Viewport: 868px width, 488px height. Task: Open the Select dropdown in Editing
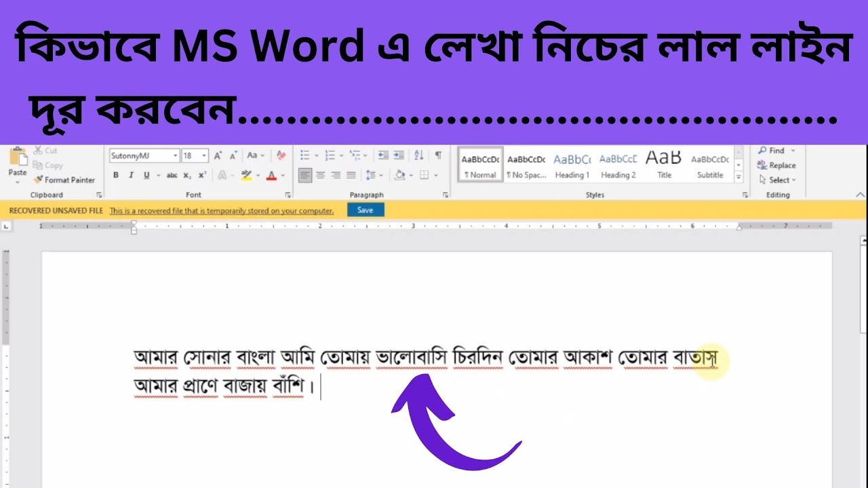click(x=777, y=180)
